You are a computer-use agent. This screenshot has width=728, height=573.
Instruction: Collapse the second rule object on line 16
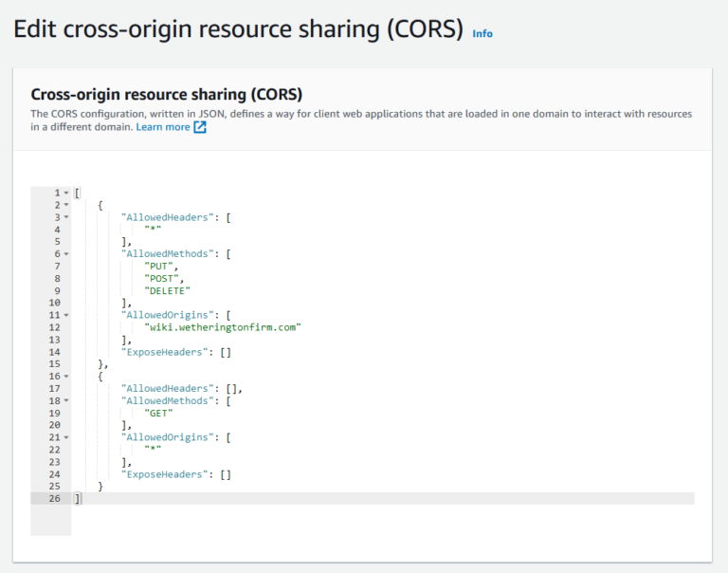pyautogui.click(x=65, y=377)
